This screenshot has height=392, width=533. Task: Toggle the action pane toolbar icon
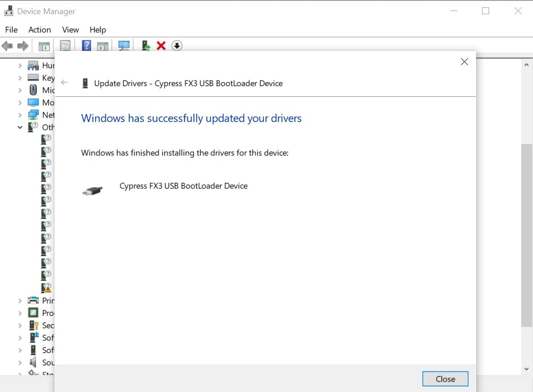point(103,46)
